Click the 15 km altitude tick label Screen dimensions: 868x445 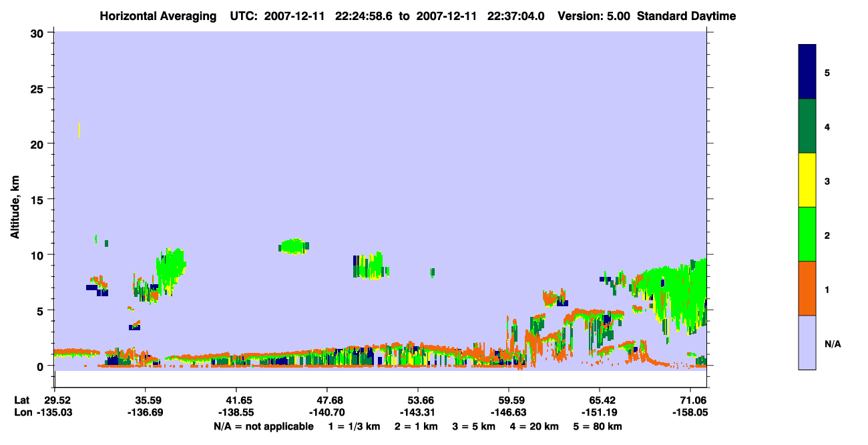point(39,199)
